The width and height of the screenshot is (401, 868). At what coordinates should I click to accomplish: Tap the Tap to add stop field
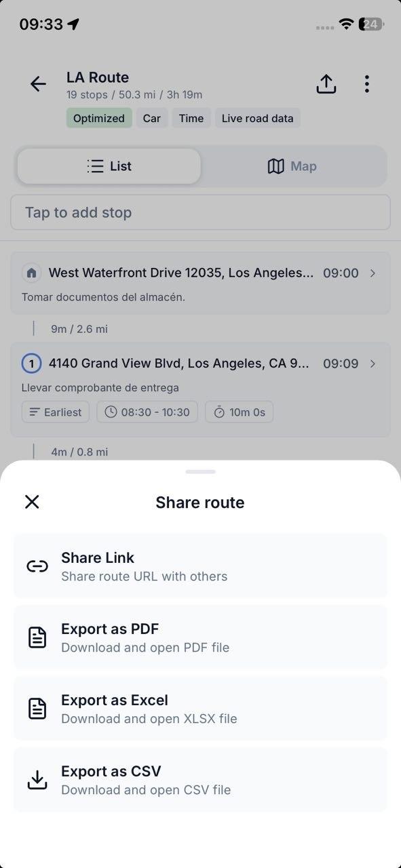[x=200, y=212]
